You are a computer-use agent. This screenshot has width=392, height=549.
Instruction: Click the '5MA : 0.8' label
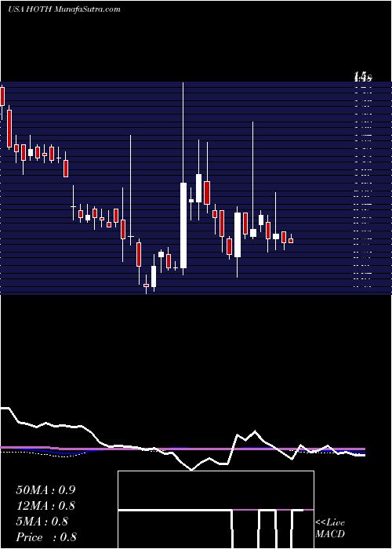42,522
